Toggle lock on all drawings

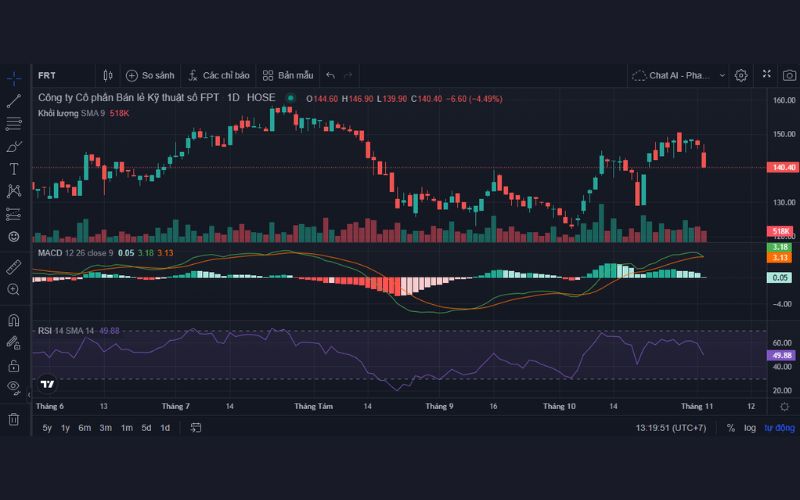coord(14,365)
